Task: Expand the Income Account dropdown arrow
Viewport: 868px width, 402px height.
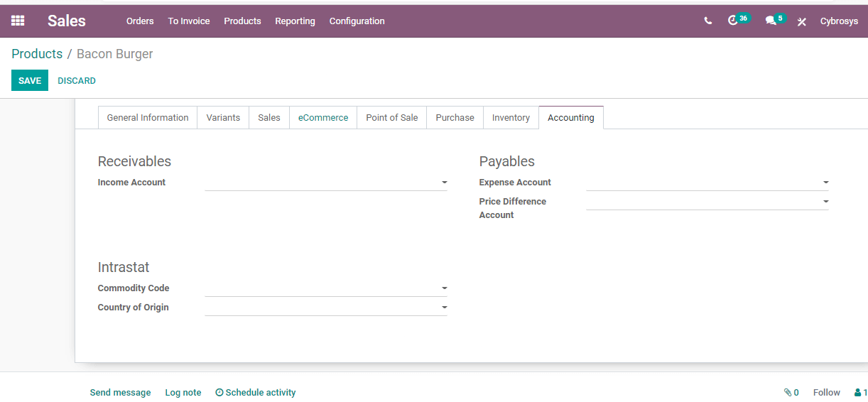Action: click(x=444, y=183)
